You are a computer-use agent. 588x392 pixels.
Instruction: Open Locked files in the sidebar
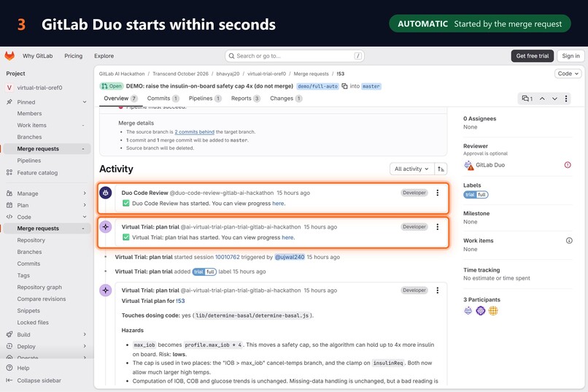[x=33, y=323]
